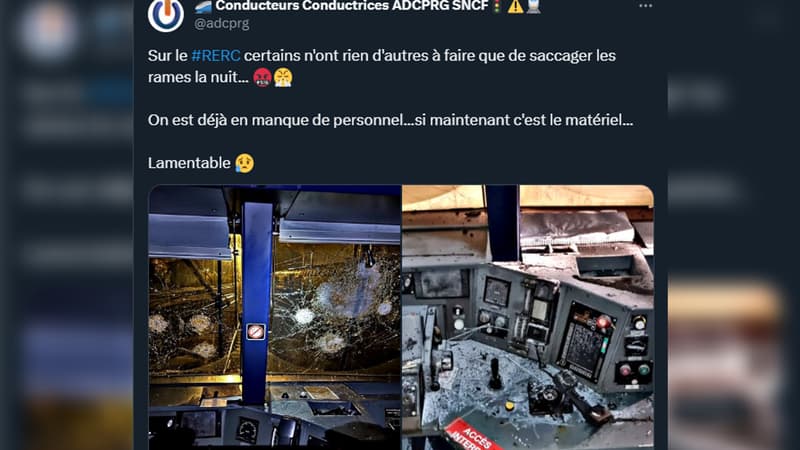Screen dimensions: 800x450
Task: Click the train emoji before account name
Action: coord(203,6)
